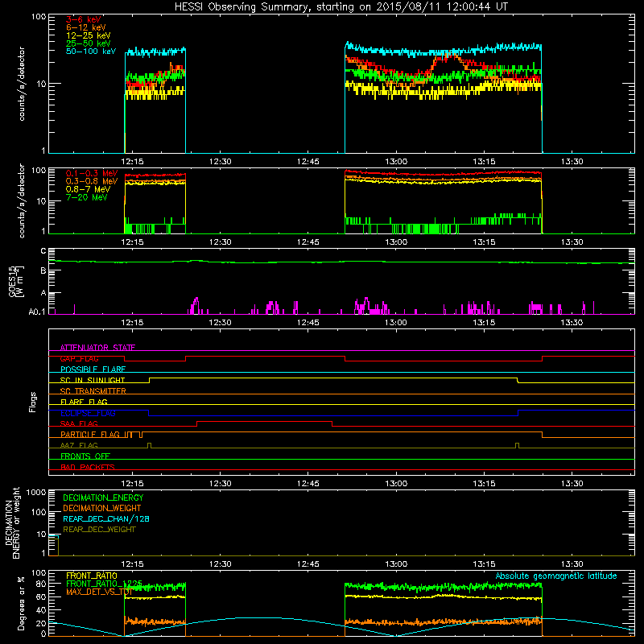Click the GAP_FLAG label
Viewport: 644px width, 644px height.
(79, 358)
